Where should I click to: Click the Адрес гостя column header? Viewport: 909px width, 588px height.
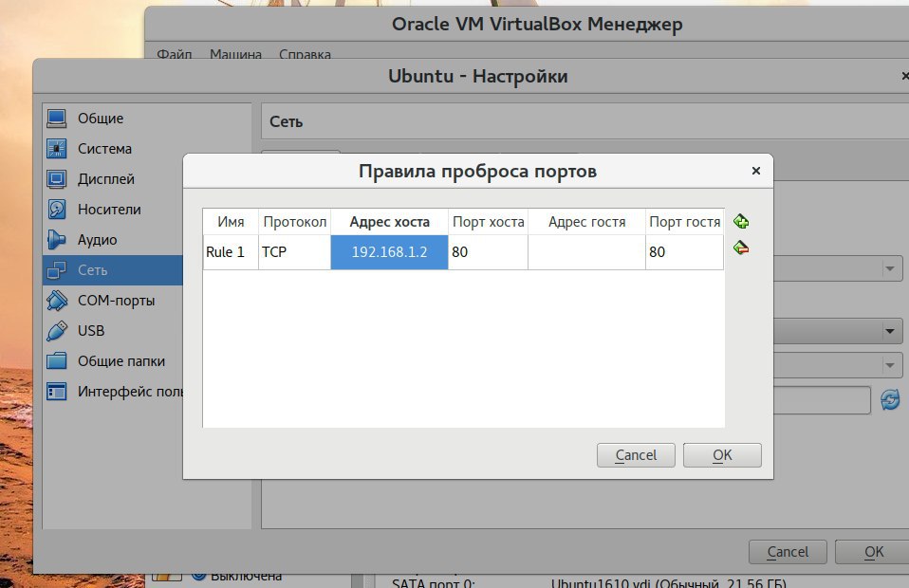point(586,222)
